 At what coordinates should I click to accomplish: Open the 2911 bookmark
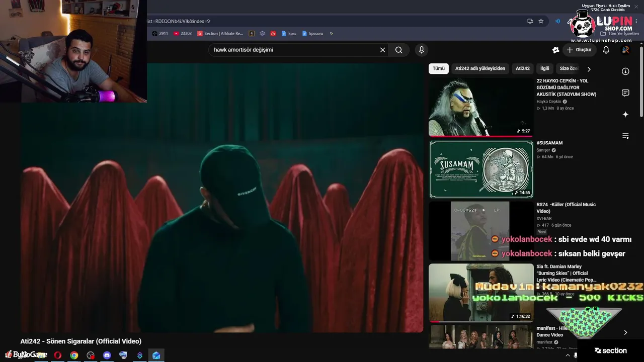tap(160, 34)
